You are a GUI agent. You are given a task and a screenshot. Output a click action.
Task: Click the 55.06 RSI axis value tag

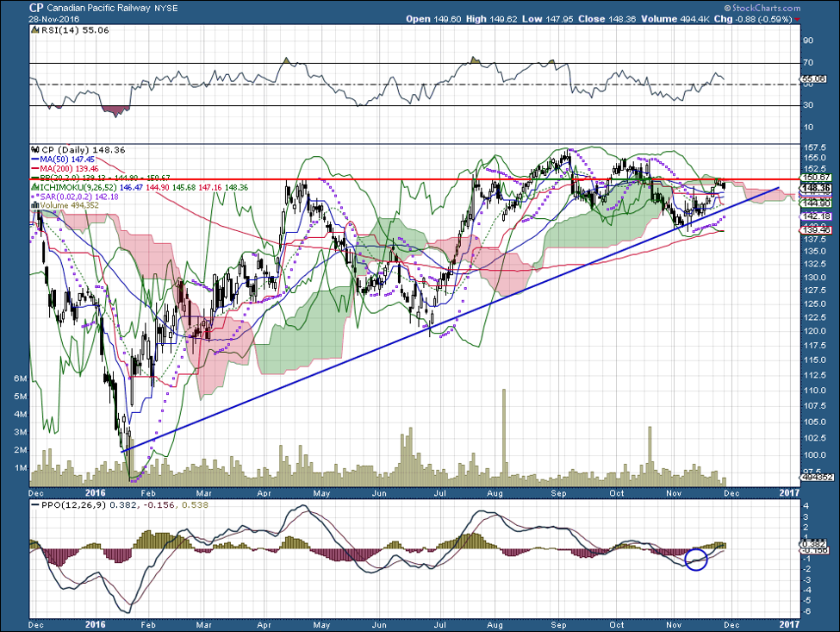pos(814,78)
